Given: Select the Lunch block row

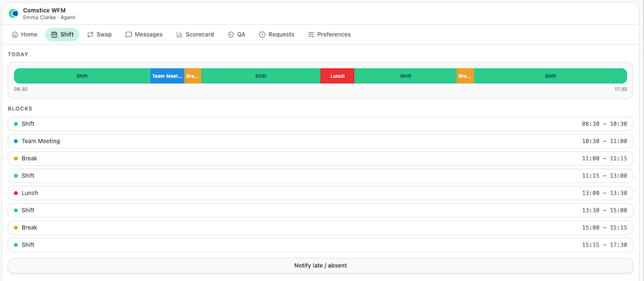Looking at the screenshot, I should coord(321,193).
